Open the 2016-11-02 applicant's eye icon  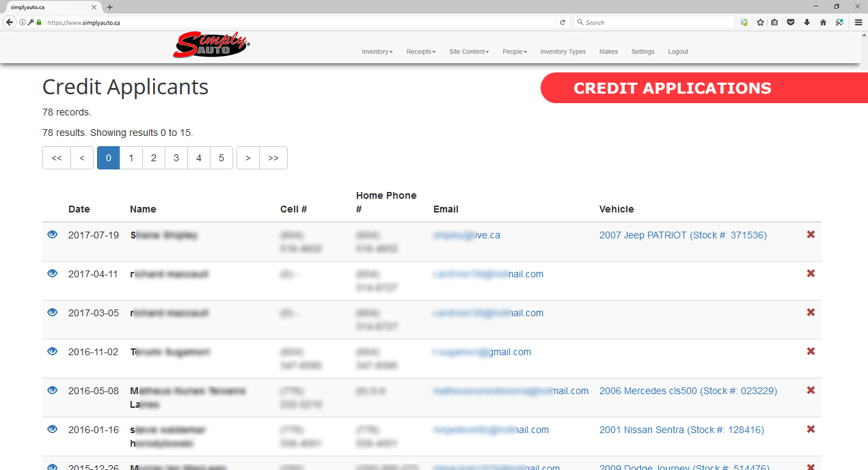click(x=52, y=351)
